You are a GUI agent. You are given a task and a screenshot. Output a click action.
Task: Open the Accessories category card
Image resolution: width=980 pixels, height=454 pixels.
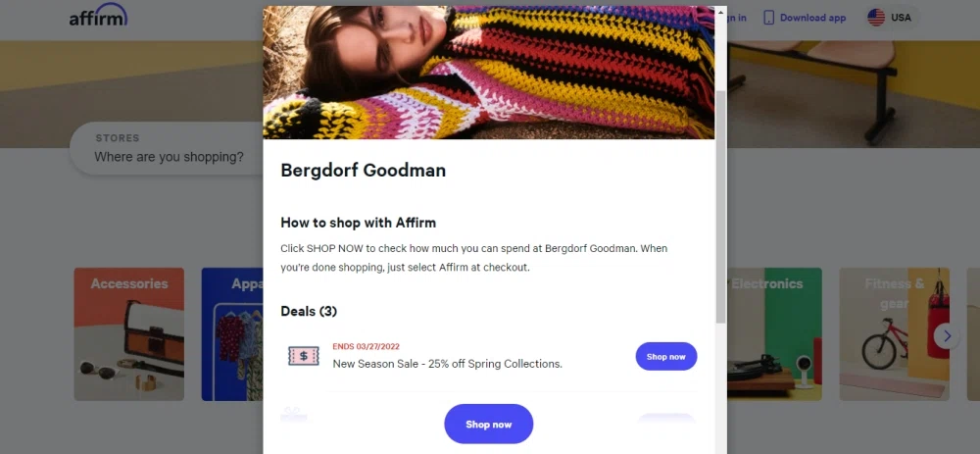point(128,334)
